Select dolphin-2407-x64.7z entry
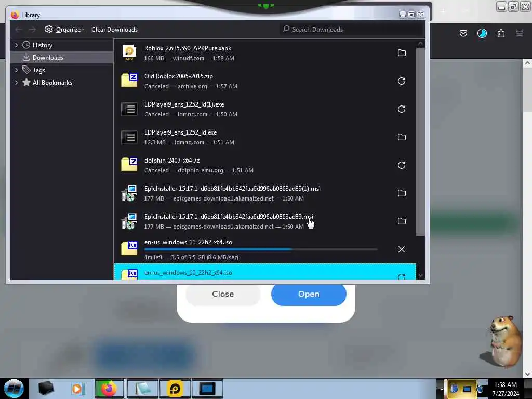The image size is (532, 399). point(265,165)
